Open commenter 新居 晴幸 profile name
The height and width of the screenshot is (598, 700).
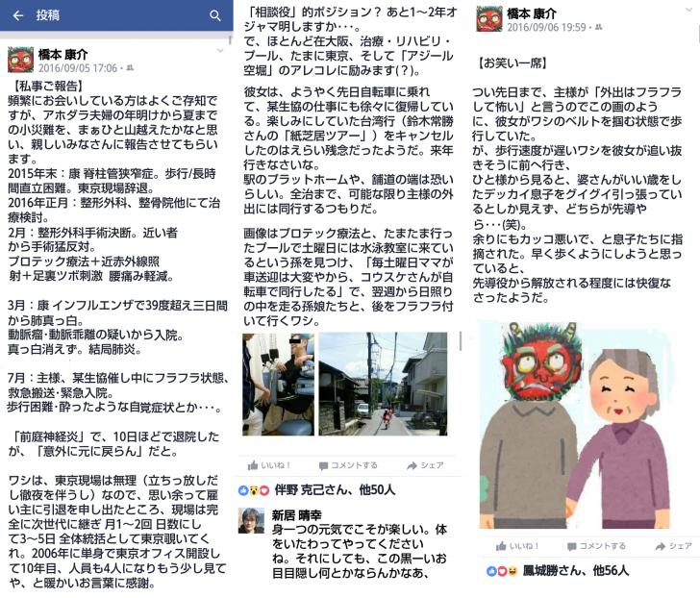(x=296, y=515)
